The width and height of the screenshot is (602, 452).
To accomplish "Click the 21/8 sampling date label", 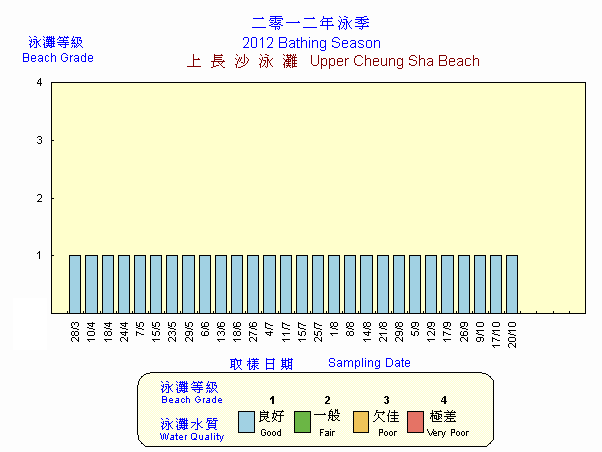I will point(383,332).
